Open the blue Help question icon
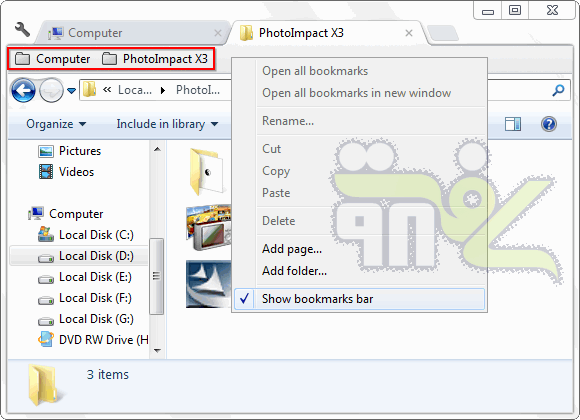Image resolution: width=580 pixels, height=420 pixels. coord(549,124)
